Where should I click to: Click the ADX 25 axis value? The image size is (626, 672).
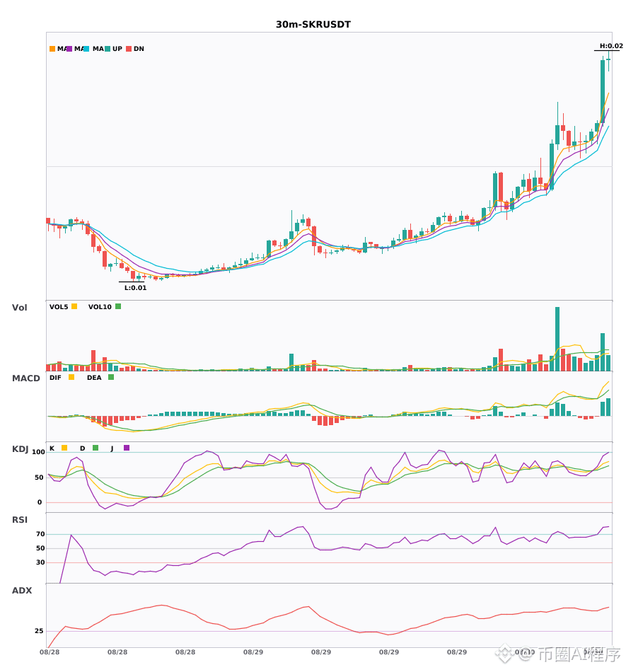click(x=39, y=631)
